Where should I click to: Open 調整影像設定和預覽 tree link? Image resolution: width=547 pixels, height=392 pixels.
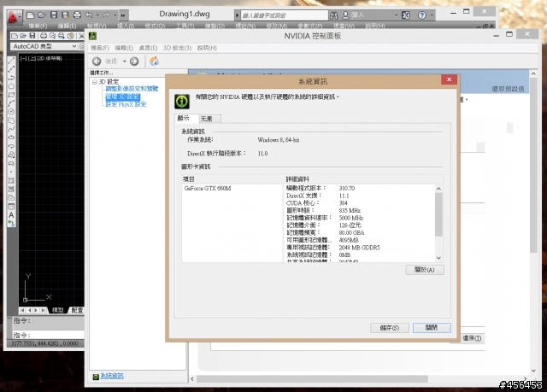point(132,89)
